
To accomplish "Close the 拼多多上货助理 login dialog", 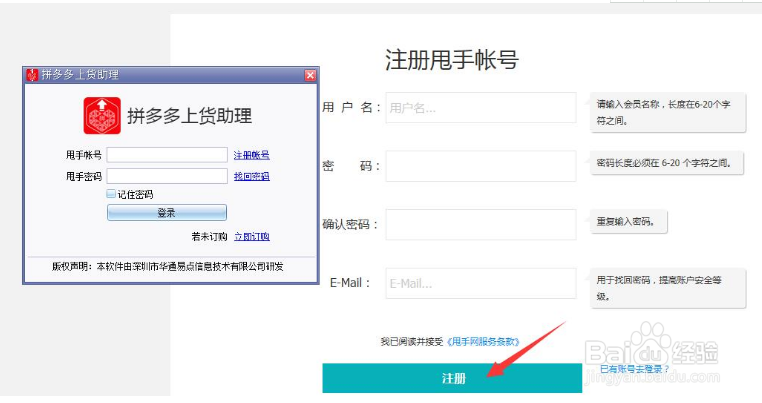I will (310, 75).
